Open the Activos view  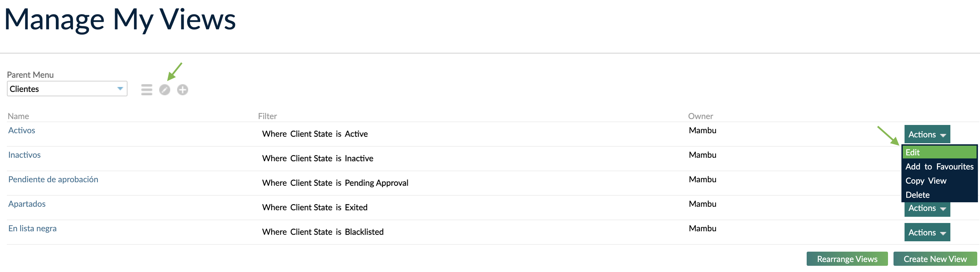coord(22,130)
